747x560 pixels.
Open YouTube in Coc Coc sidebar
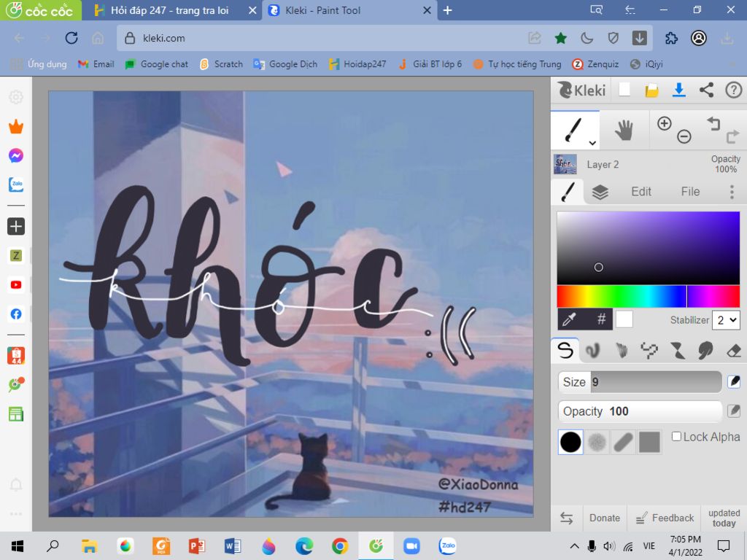click(16, 285)
